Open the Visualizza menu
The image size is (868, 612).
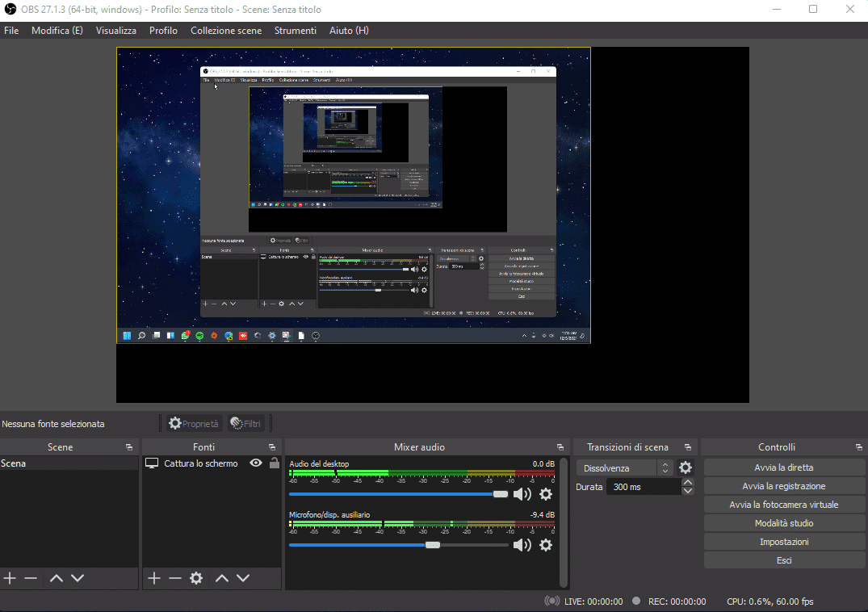(115, 31)
